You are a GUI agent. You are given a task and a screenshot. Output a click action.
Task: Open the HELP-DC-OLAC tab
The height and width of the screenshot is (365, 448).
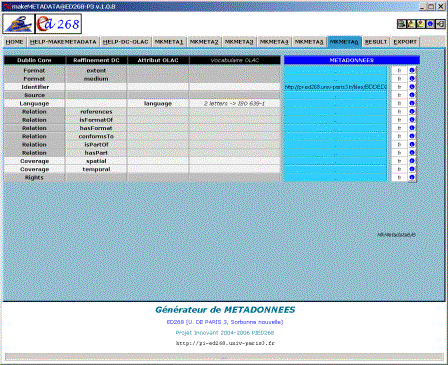pyautogui.click(x=125, y=42)
